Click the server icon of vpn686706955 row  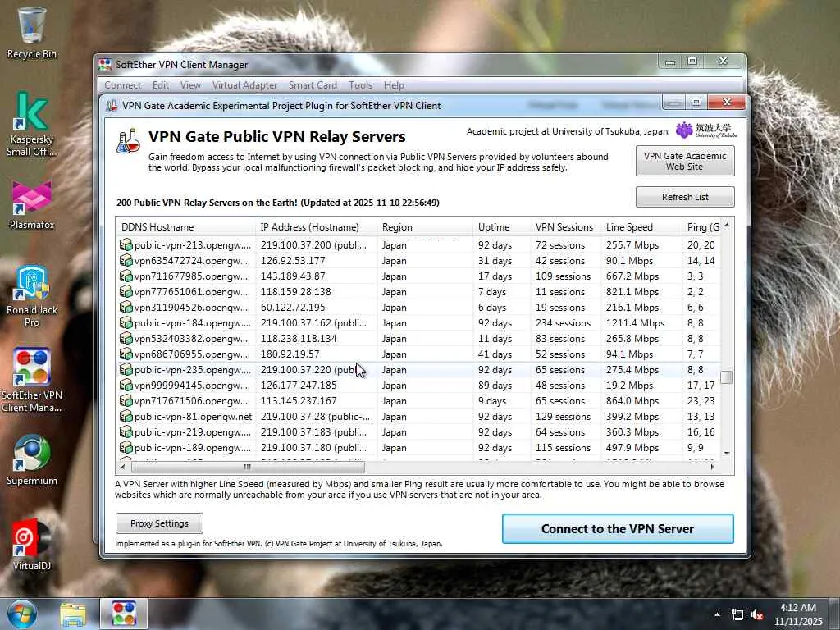coord(126,354)
